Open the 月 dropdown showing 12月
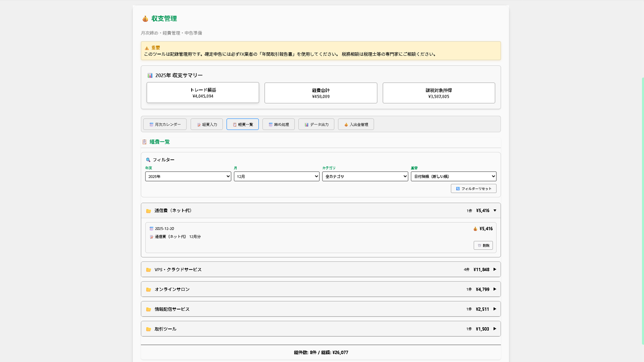The width and height of the screenshot is (644, 362). pos(276,176)
